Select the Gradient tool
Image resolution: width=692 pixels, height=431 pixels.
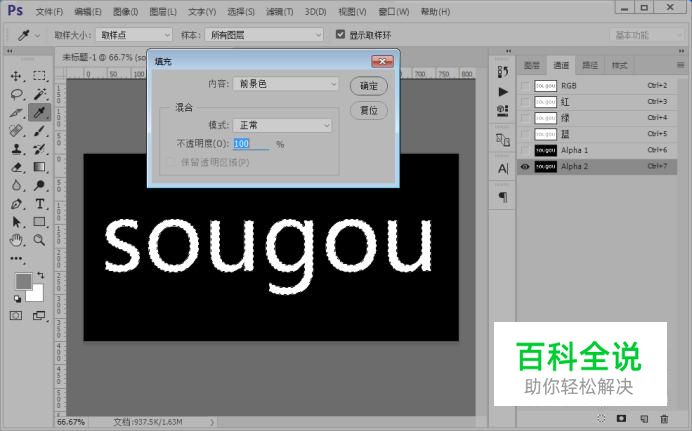coord(39,167)
